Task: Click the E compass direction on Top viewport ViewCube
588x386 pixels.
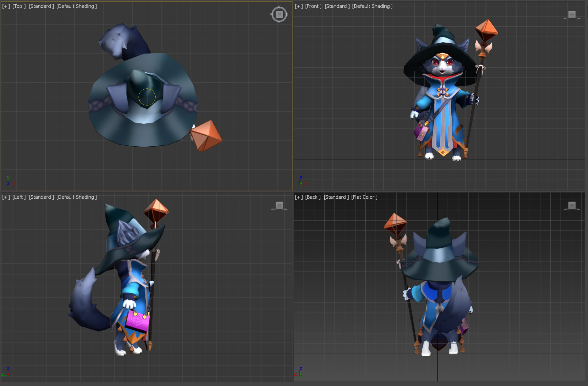Action: [x=287, y=14]
